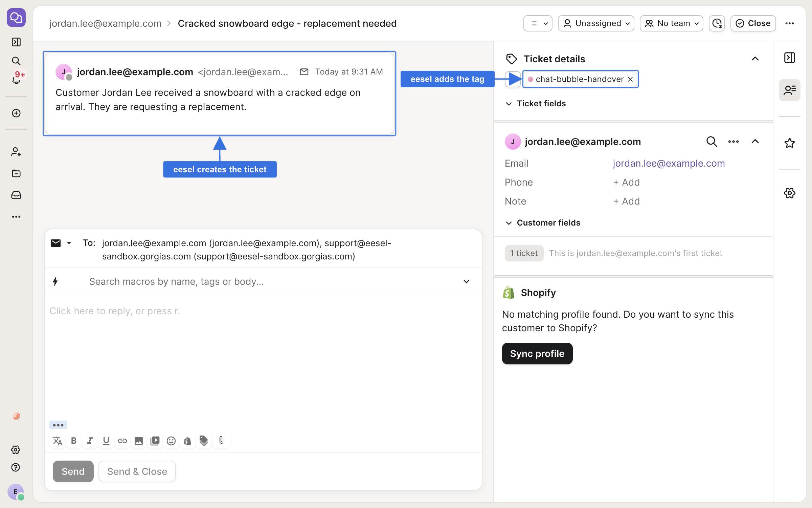Collapse the right side panel toggle
Image resolution: width=812 pixels, height=508 pixels.
pyautogui.click(x=790, y=58)
